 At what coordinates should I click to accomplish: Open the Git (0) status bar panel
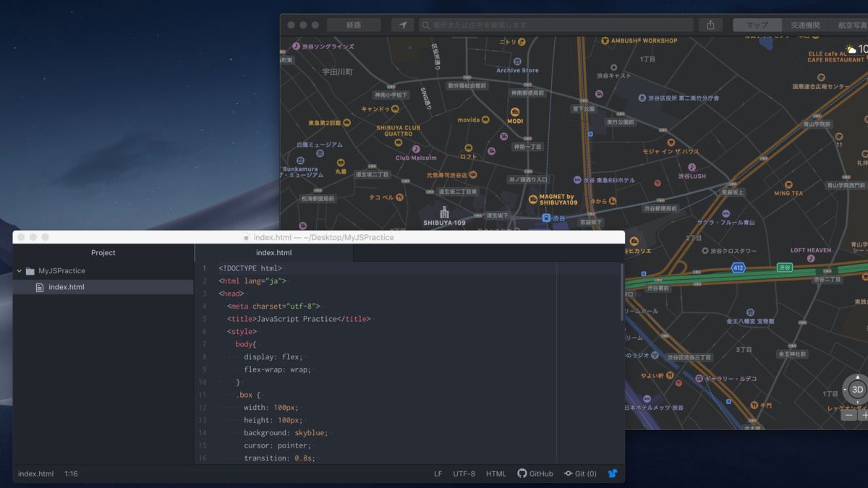click(581, 474)
